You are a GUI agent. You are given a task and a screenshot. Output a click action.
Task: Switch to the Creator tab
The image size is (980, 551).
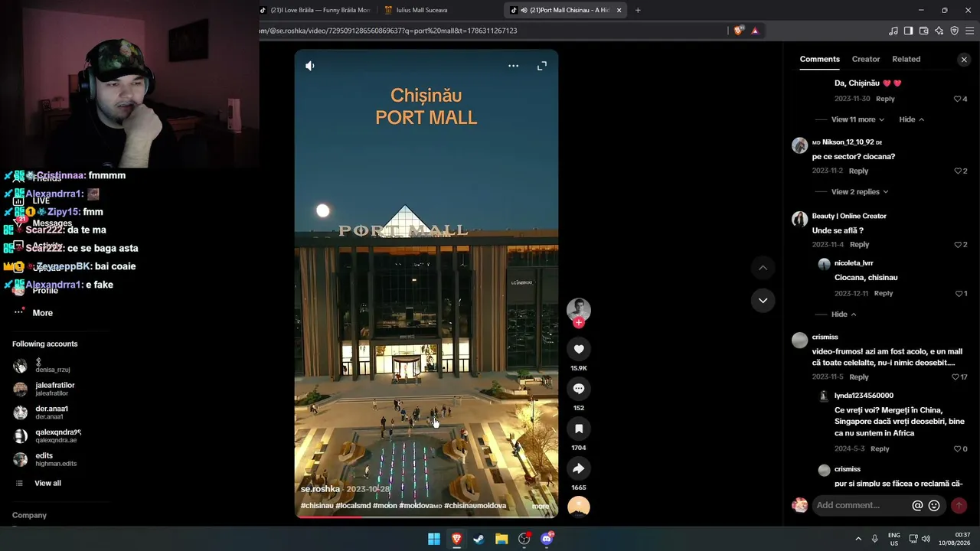[866, 59]
